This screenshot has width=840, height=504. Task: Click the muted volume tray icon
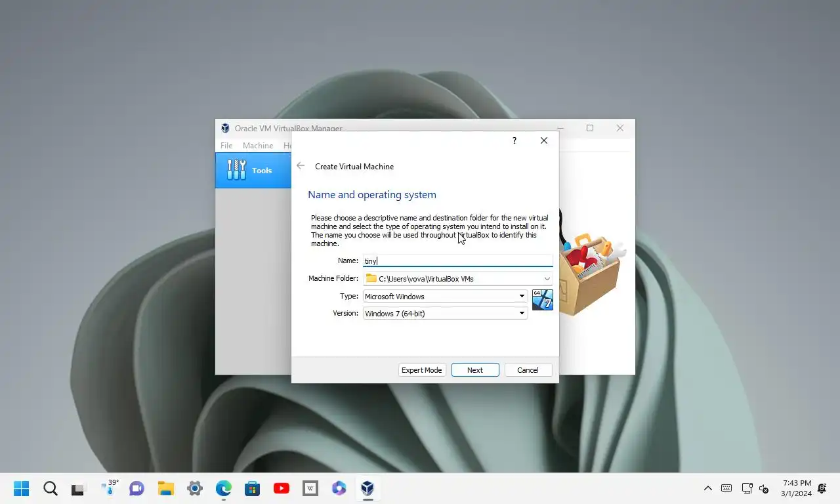[x=764, y=489]
